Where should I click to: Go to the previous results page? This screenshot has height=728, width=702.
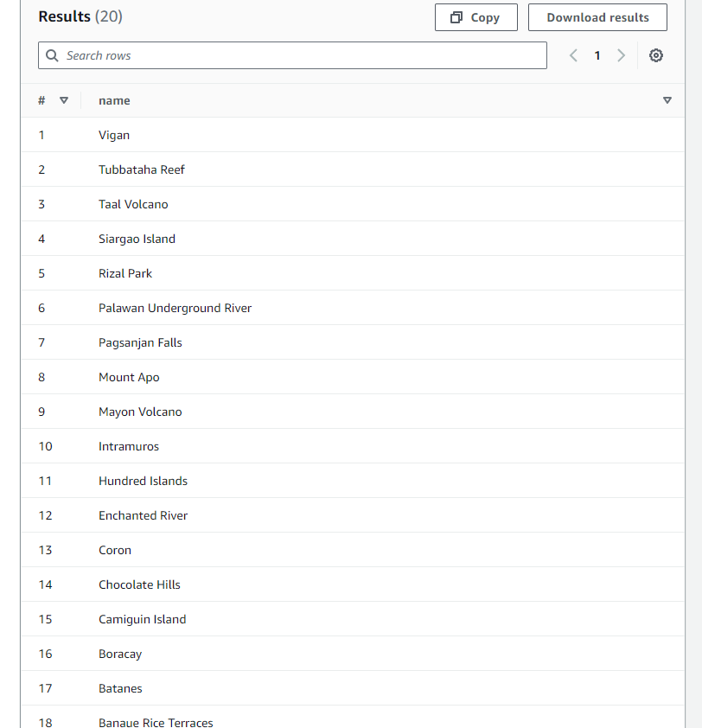click(573, 55)
